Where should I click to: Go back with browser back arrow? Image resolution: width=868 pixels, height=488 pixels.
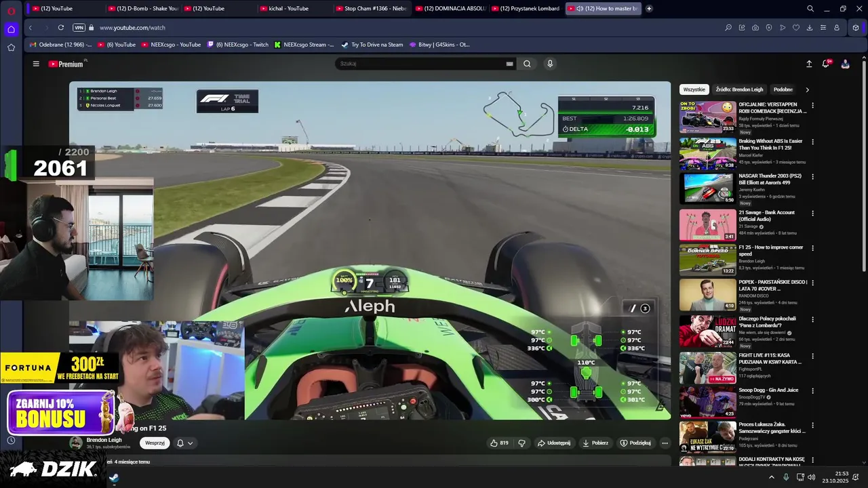(30, 28)
